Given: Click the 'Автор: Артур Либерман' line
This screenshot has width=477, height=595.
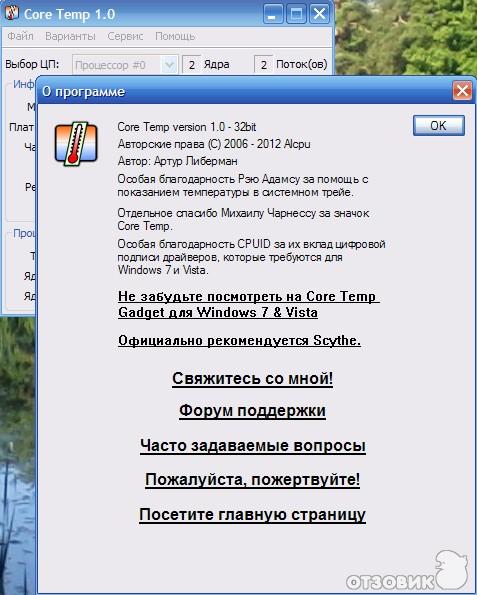Looking at the screenshot, I should [x=178, y=161].
